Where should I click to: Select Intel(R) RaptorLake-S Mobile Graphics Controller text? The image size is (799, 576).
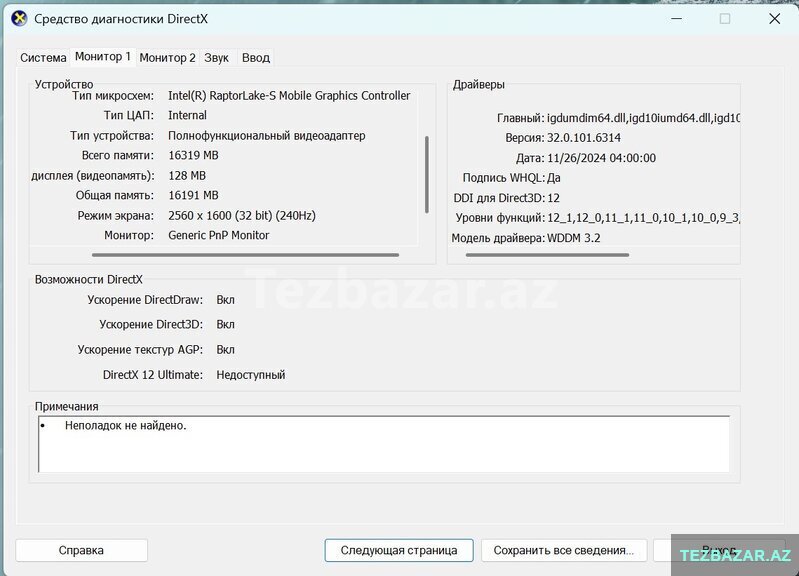289,96
